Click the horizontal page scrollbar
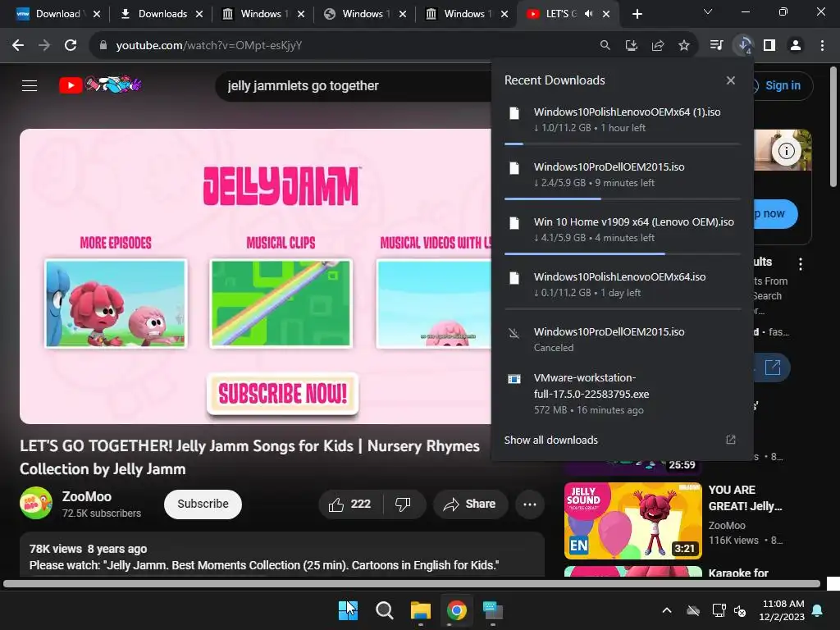 (412, 584)
